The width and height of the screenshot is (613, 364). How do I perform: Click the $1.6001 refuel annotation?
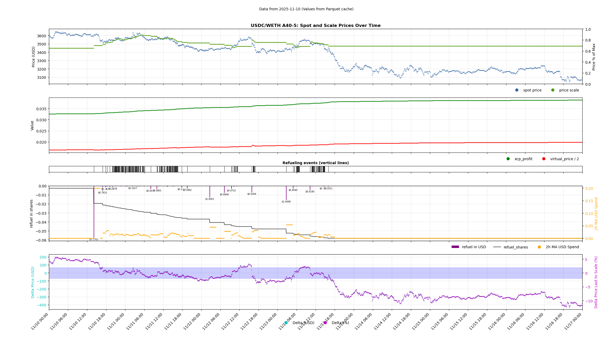(x=210, y=199)
